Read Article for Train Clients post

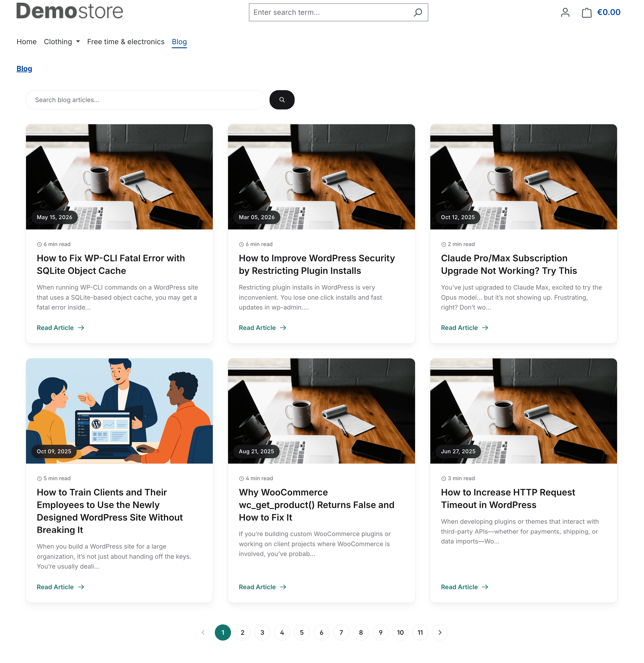[61, 587]
